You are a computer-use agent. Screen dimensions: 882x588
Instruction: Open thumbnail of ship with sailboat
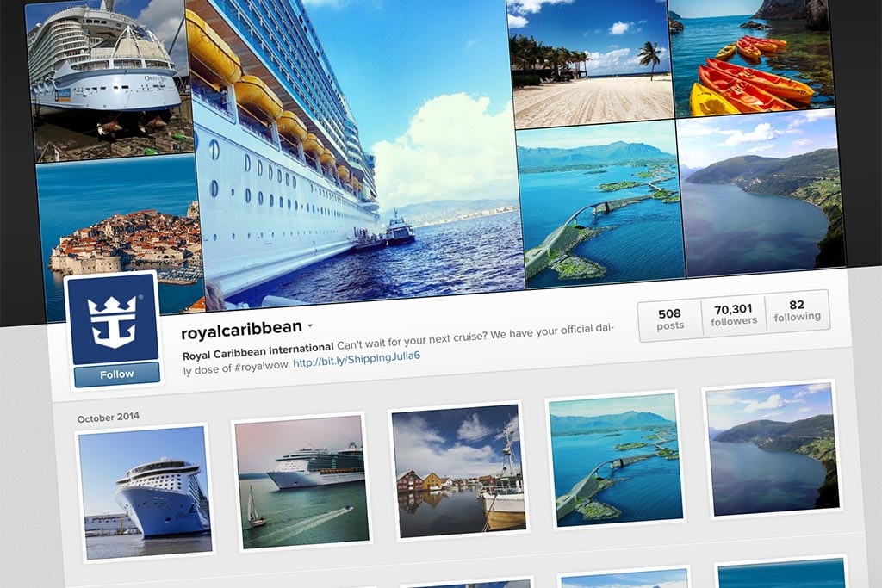pyautogui.click(x=301, y=482)
